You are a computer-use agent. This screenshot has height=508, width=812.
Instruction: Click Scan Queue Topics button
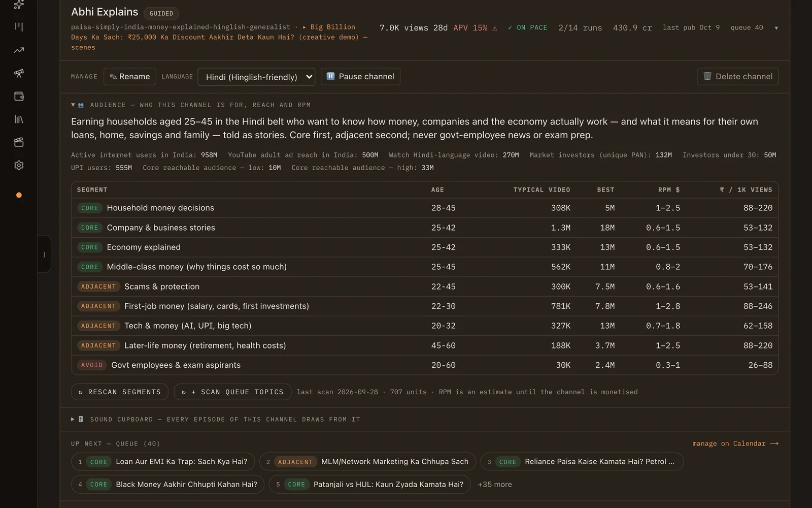tap(232, 392)
